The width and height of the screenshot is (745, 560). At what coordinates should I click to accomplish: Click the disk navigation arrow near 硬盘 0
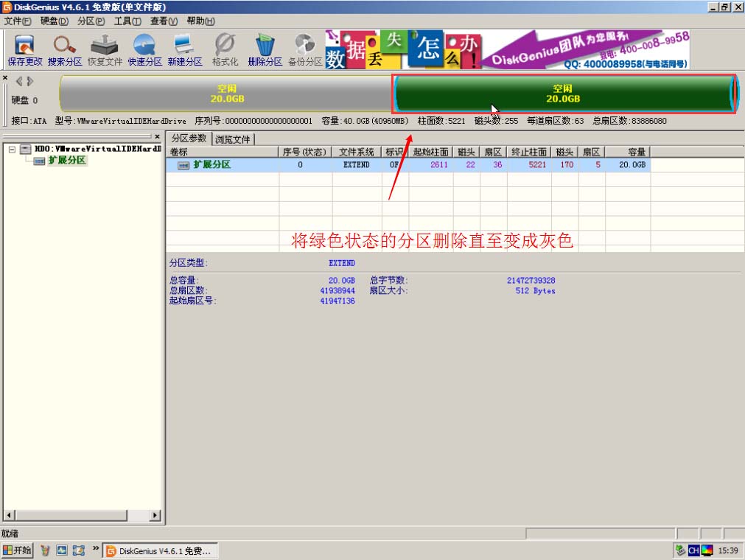(x=24, y=81)
